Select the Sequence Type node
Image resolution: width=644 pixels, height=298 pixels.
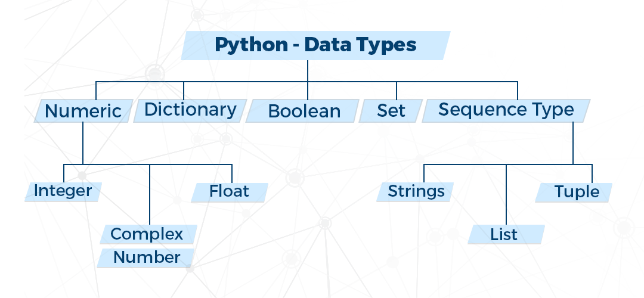506,110
